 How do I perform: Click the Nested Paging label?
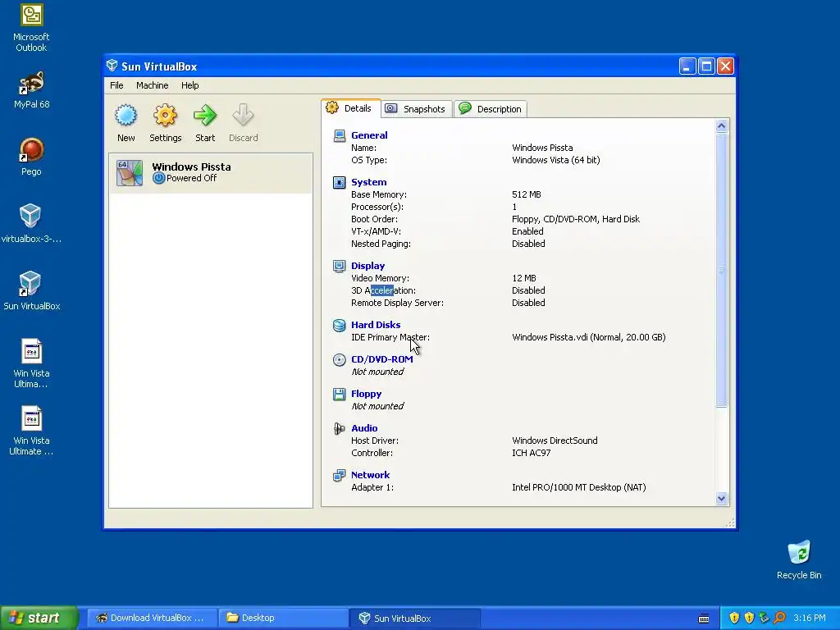pyautogui.click(x=381, y=243)
